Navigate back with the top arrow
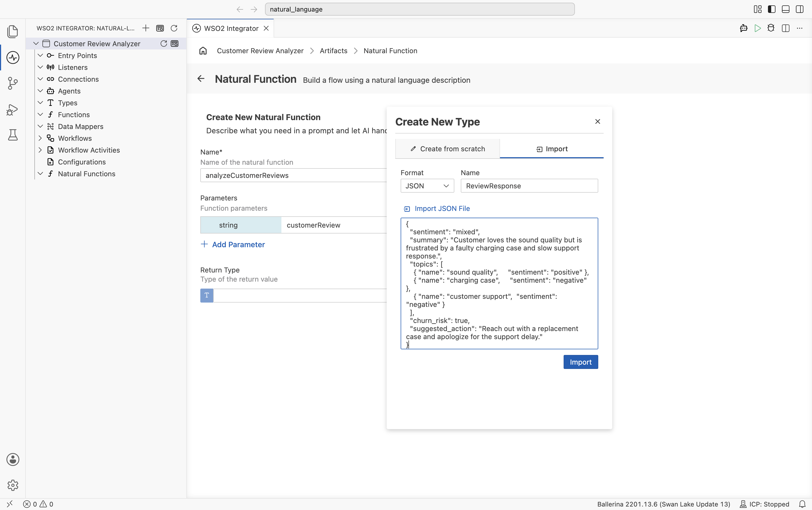 pos(240,9)
